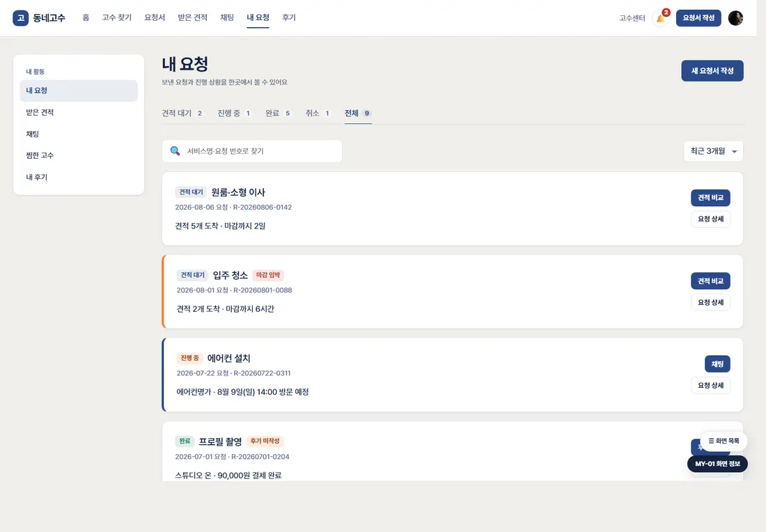Click the 새 요청서 작성 button
This screenshot has width=766, height=532.
(712, 71)
